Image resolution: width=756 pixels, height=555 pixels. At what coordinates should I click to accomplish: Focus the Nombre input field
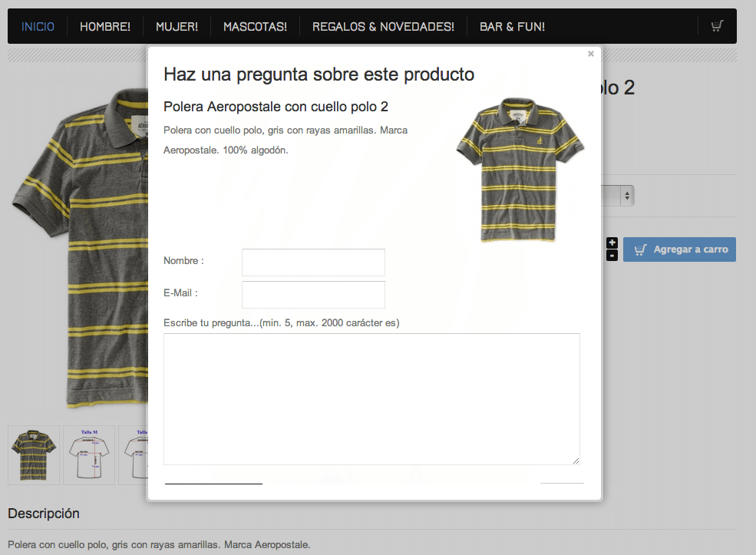[313, 263]
